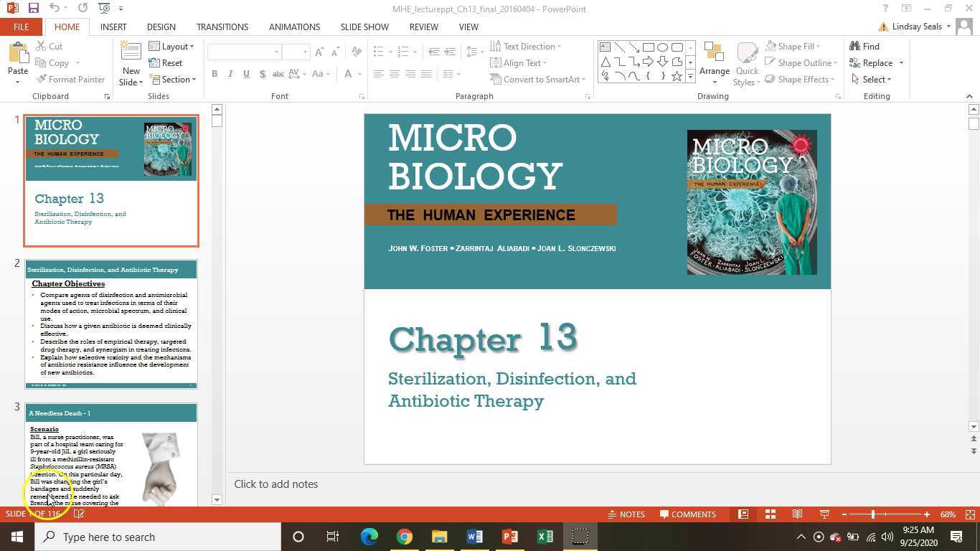Open the Arrange tool
Screen dimensions: 980x551
coord(714,62)
